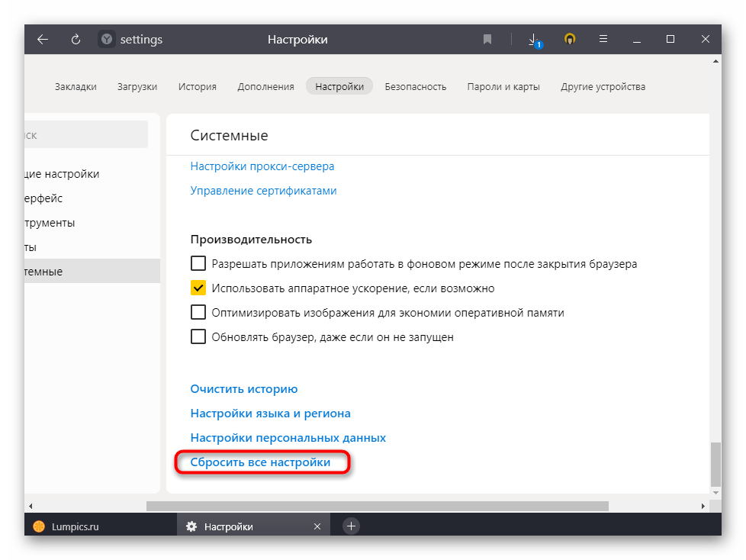Click the Системные section heading
The image size is (746, 560).
pos(229,136)
